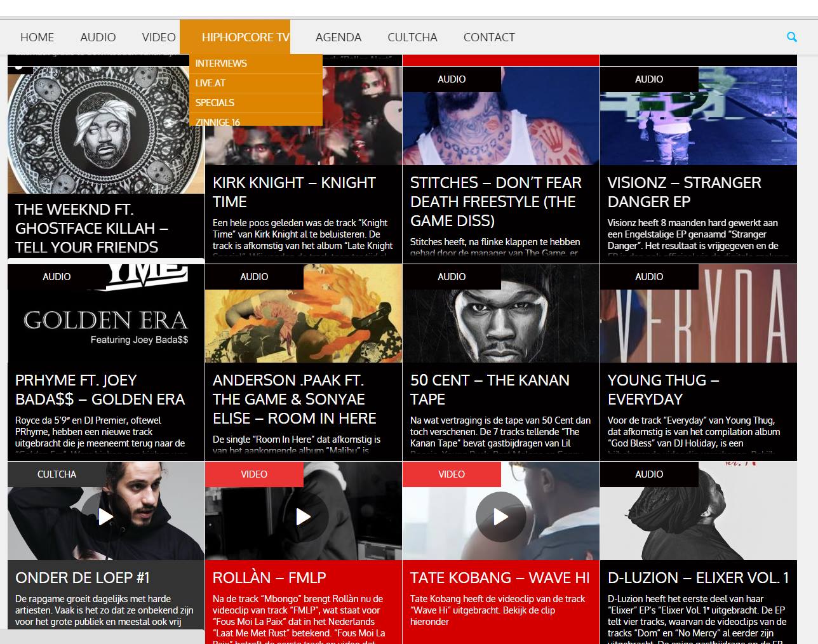Image resolution: width=818 pixels, height=644 pixels.
Task: Open the CONTACT page
Action: point(489,37)
